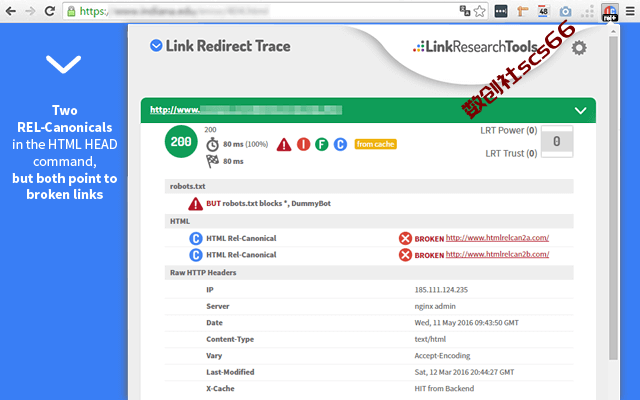This screenshot has width=640, height=400.
Task: Click the Content-Type value 'text/html'
Action: 430,339
